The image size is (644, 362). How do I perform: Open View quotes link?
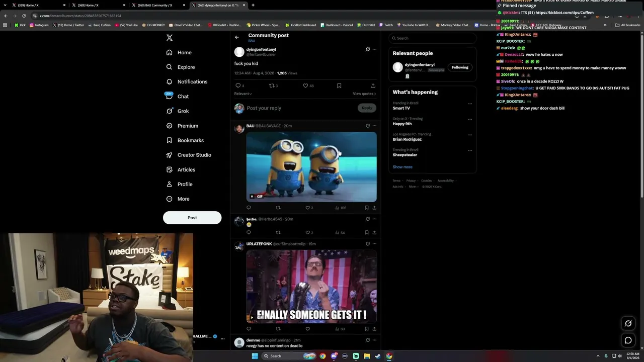364,94
